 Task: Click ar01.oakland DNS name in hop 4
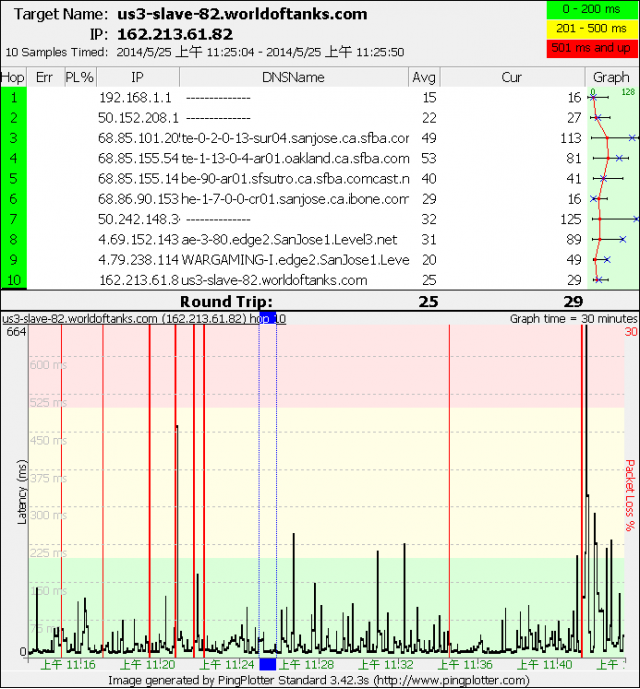click(x=295, y=158)
